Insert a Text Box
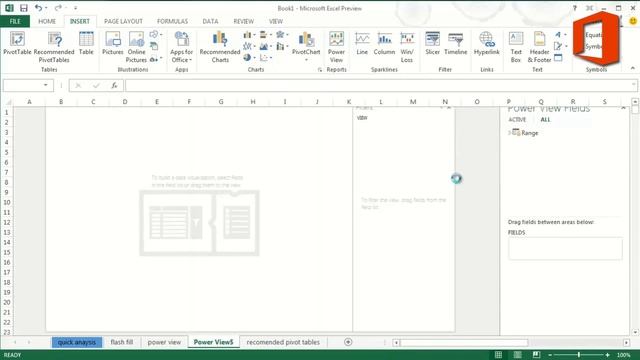 tap(516, 47)
